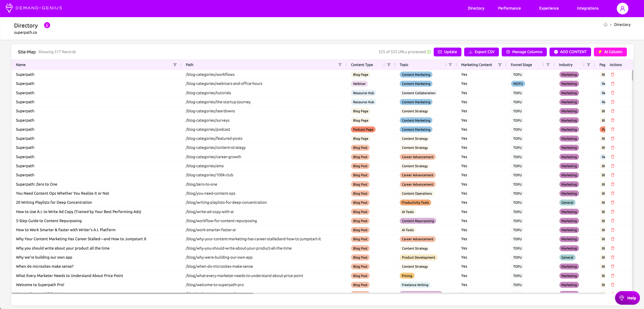Image resolution: width=644 pixels, height=309 pixels.
Task: Click the Webinar content type tag
Action: click(x=359, y=84)
